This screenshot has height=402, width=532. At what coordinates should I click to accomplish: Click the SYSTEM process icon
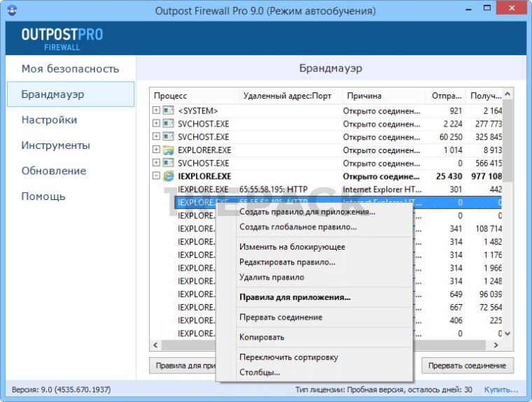168,110
